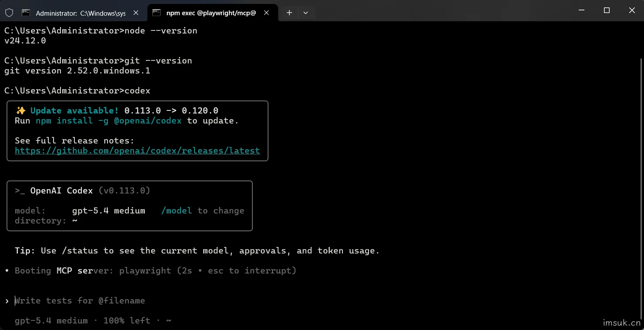644x330 pixels.
Task: Click the 'node --version' command line
Action: pos(101,30)
